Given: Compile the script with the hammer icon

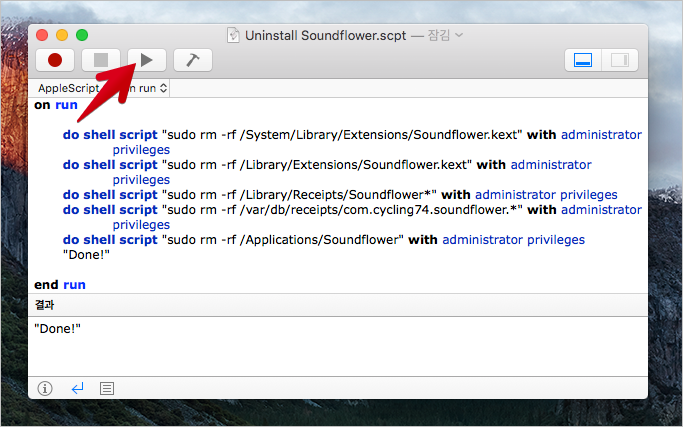Looking at the screenshot, I should [193, 60].
